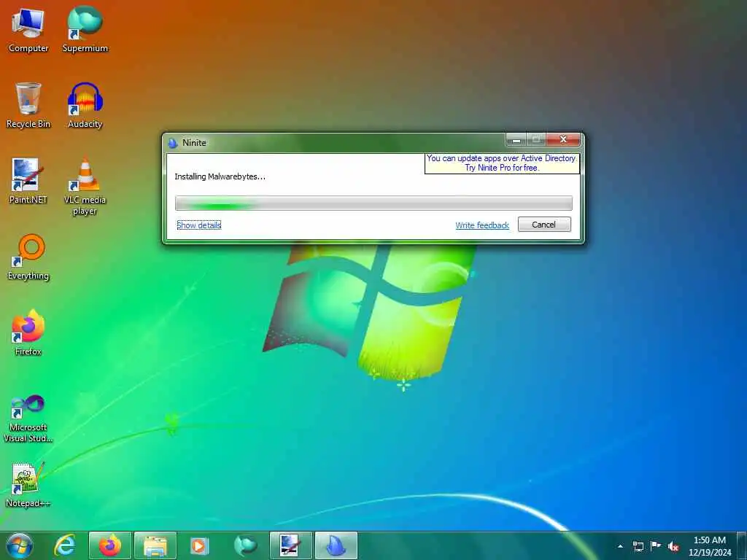The width and height of the screenshot is (747, 560).
Task: Click the Ninite taskbar button
Action: tap(336, 545)
